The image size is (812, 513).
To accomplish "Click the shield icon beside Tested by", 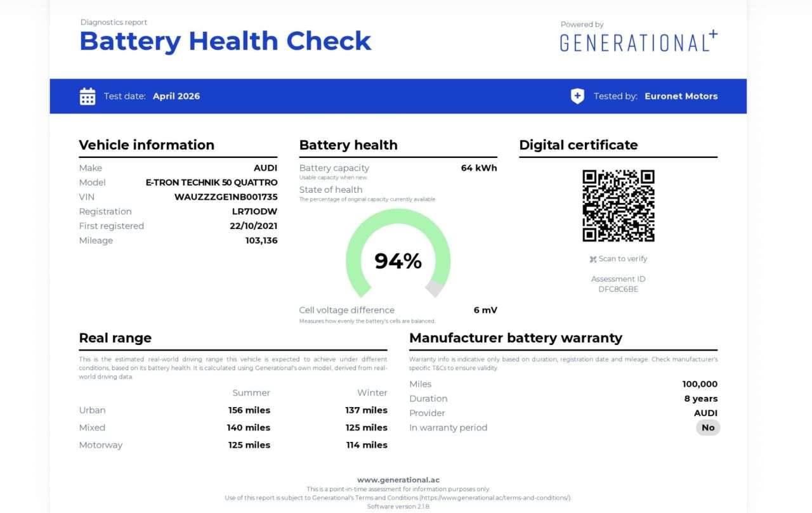I will coord(577,96).
